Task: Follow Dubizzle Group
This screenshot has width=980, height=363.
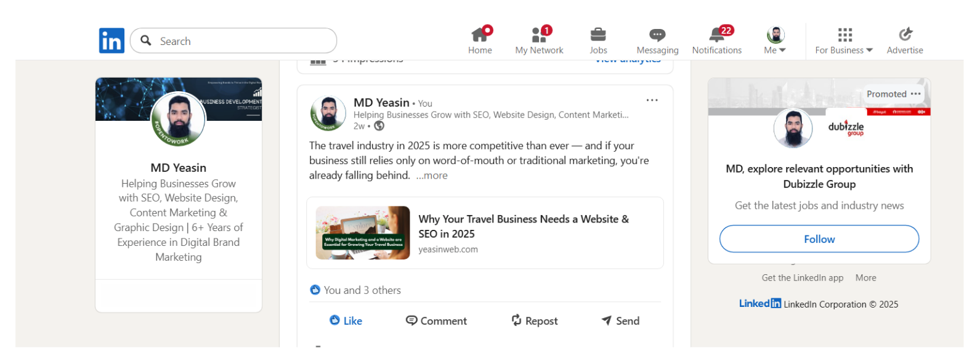Action: tap(819, 239)
